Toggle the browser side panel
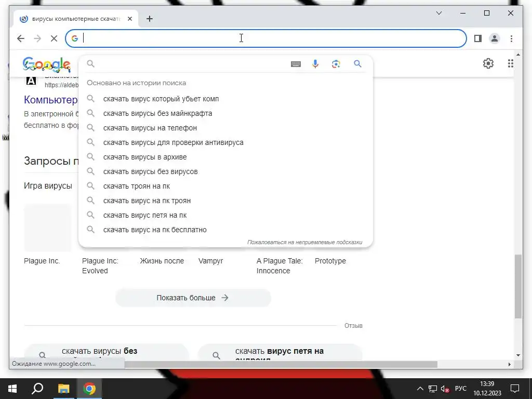The height and width of the screenshot is (399, 532). (x=478, y=38)
